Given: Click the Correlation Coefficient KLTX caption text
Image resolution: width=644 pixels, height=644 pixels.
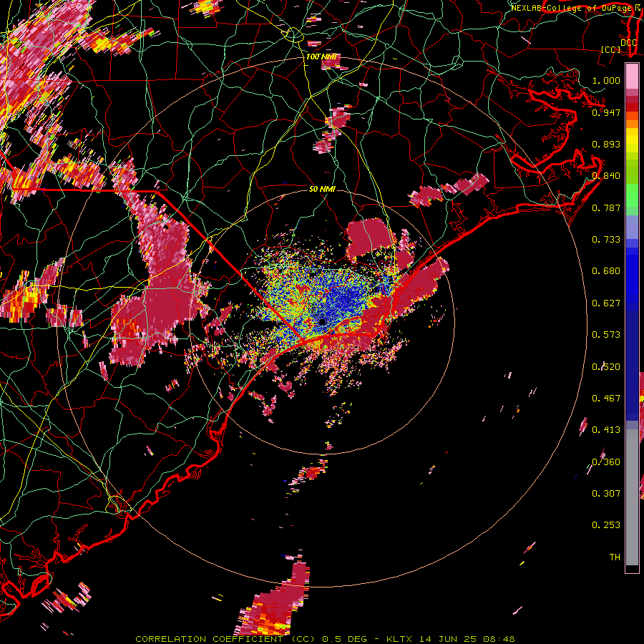Looking at the screenshot, I should (x=325, y=639).
